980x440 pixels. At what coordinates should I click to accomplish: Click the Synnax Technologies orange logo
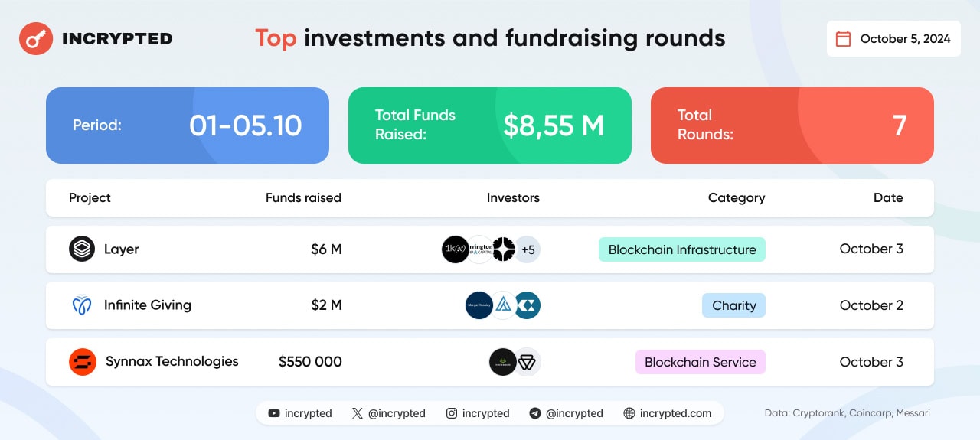82,362
